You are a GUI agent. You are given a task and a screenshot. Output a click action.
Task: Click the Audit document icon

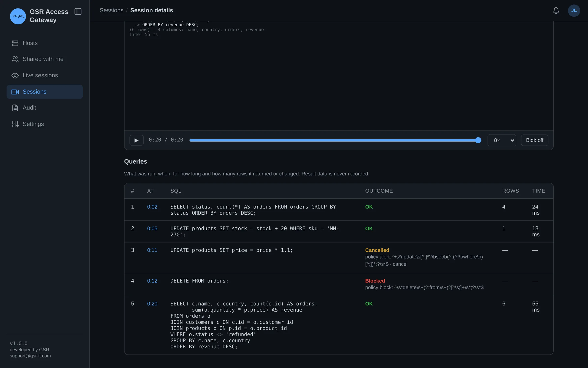[x=15, y=108]
